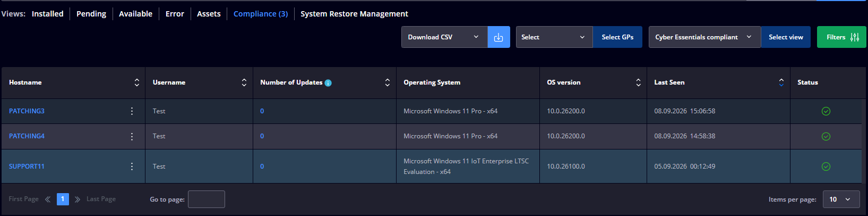Open the Filters panel

click(x=841, y=37)
